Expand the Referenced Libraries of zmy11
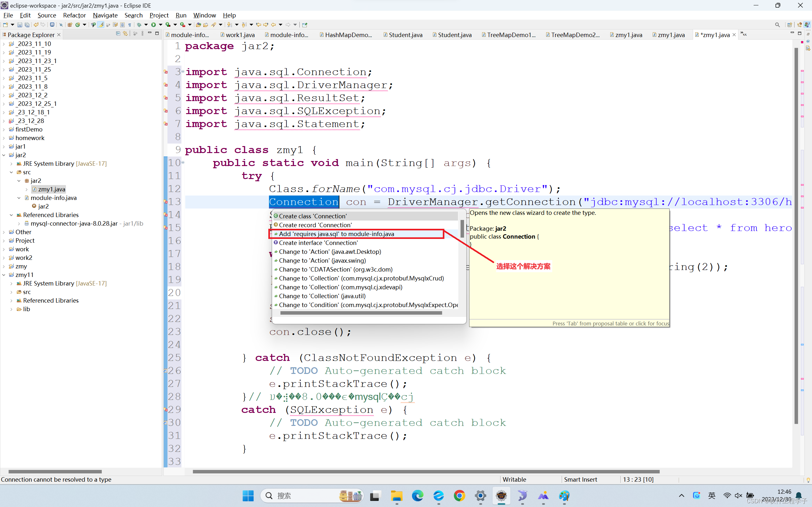The height and width of the screenshot is (507, 812). (x=11, y=300)
